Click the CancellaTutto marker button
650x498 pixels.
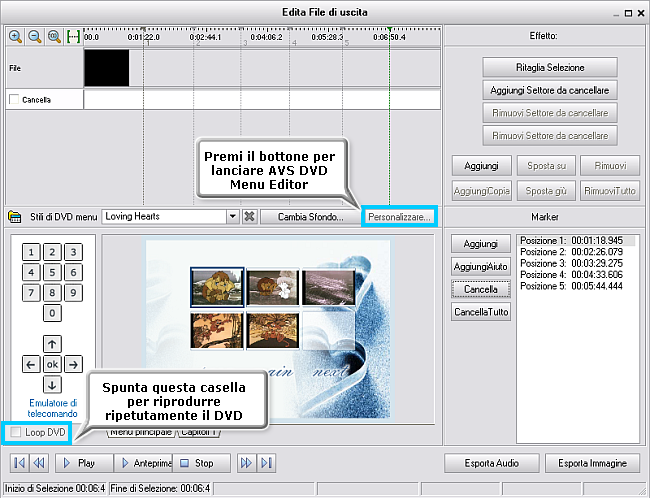tap(480, 312)
